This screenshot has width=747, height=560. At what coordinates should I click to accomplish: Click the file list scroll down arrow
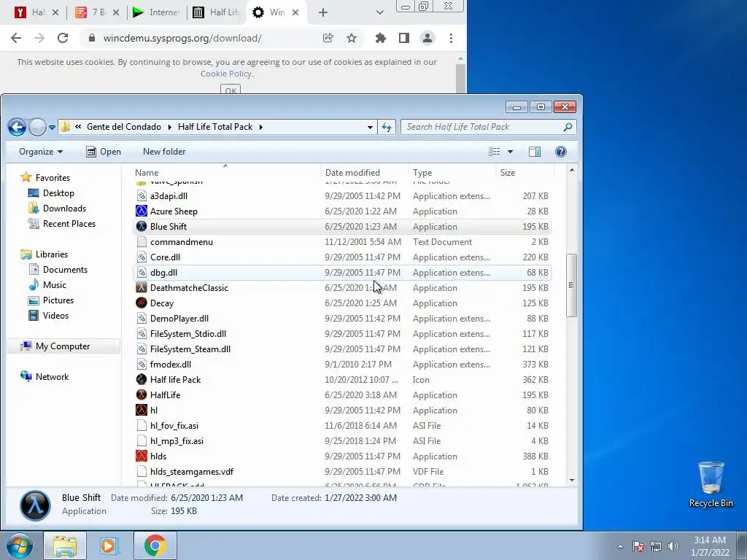point(572,481)
